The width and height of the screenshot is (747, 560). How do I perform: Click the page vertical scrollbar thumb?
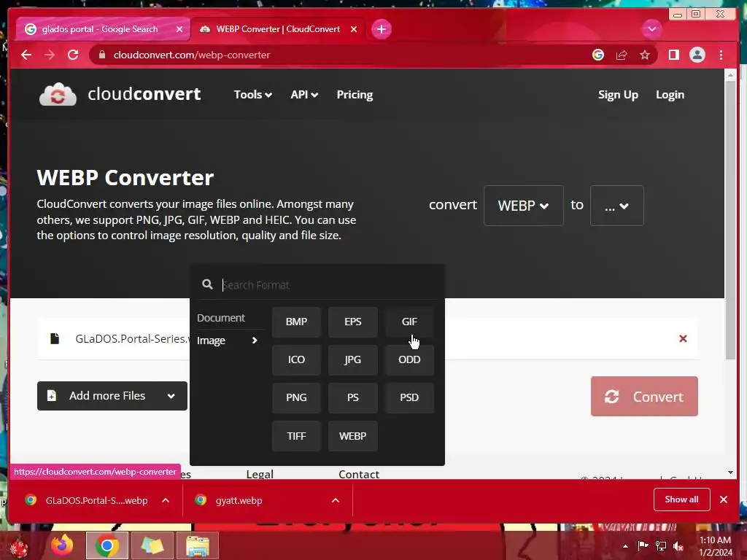pos(730,220)
